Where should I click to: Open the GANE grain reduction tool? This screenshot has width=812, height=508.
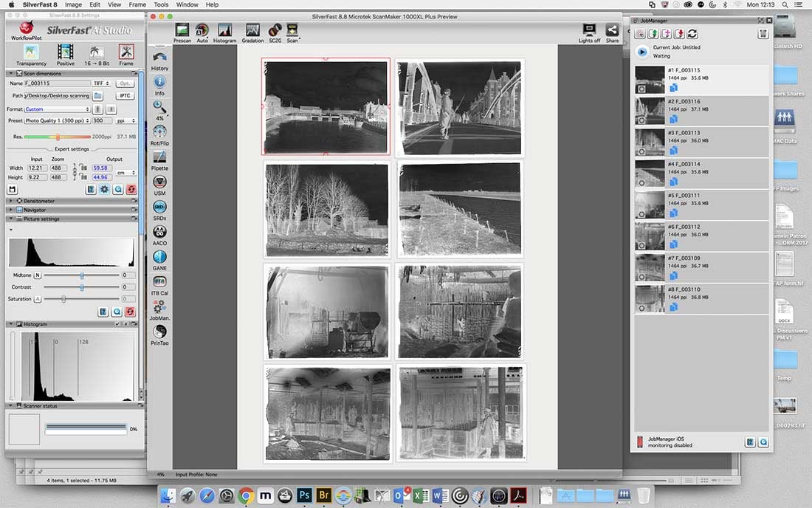(x=159, y=261)
